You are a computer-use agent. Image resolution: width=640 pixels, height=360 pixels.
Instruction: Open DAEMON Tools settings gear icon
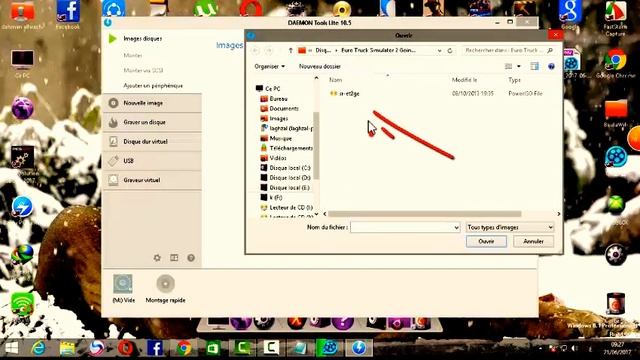157,258
